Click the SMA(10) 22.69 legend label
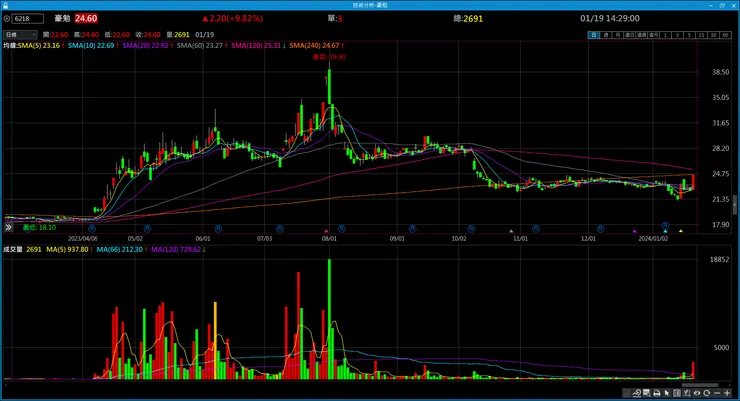 click(91, 46)
